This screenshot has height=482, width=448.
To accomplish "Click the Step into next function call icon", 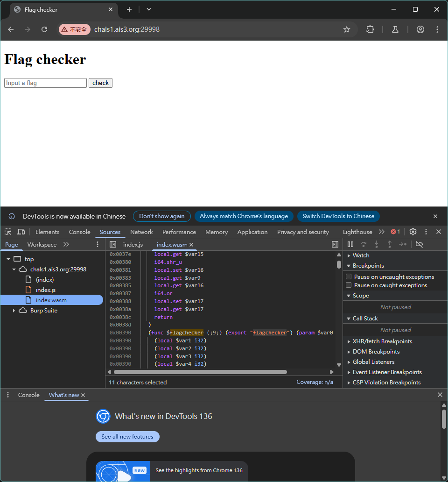I will click(377, 244).
